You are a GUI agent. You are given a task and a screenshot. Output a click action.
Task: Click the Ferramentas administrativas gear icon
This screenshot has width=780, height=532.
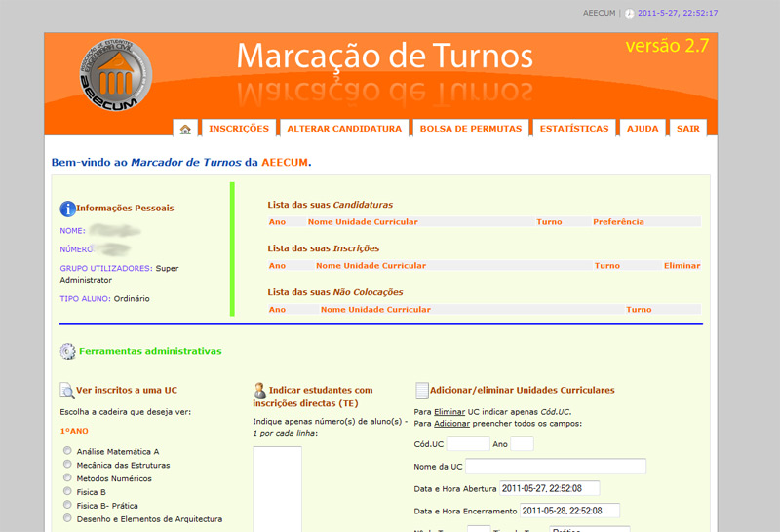coord(67,351)
